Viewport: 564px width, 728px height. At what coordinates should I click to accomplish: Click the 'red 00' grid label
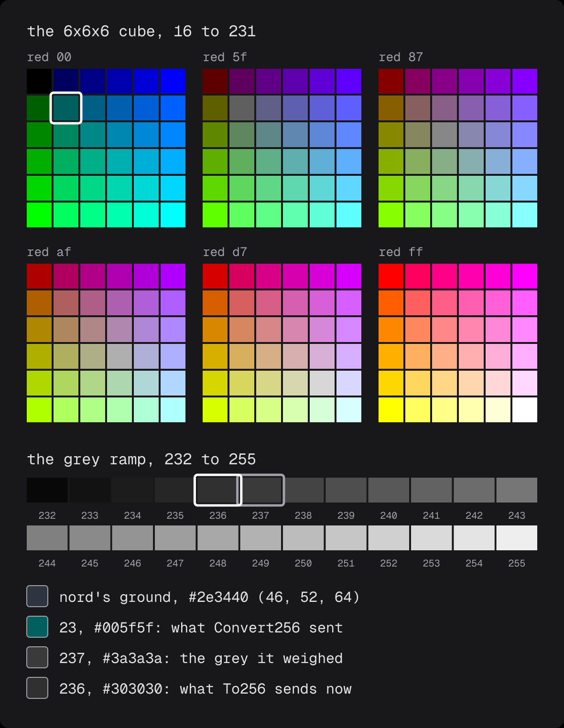pos(49,57)
